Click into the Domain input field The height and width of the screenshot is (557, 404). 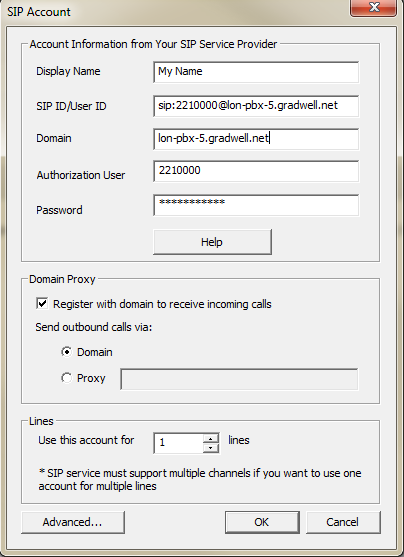(256, 139)
